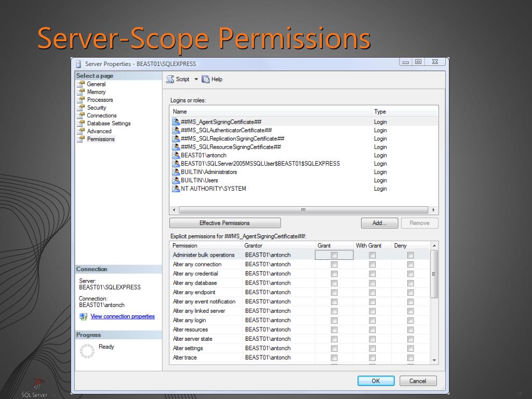Click login icon for BUILTIN\Users
This screenshot has height=399, width=532.
(176, 180)
